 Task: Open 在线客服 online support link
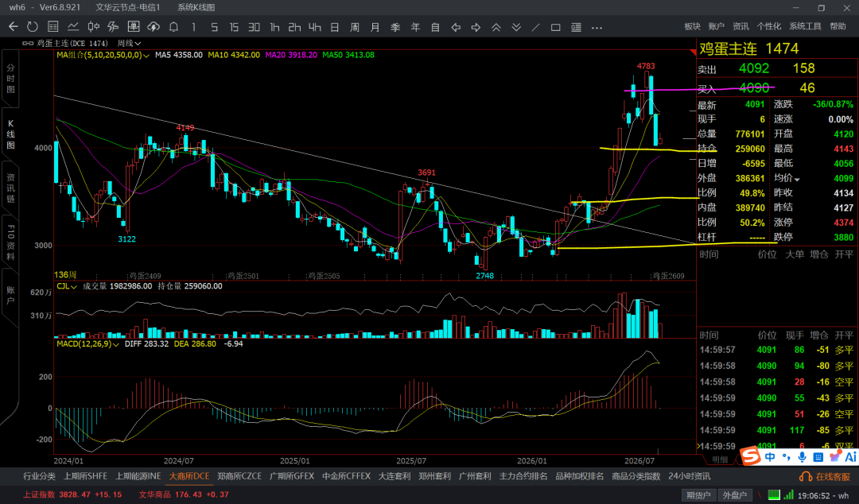825,477
